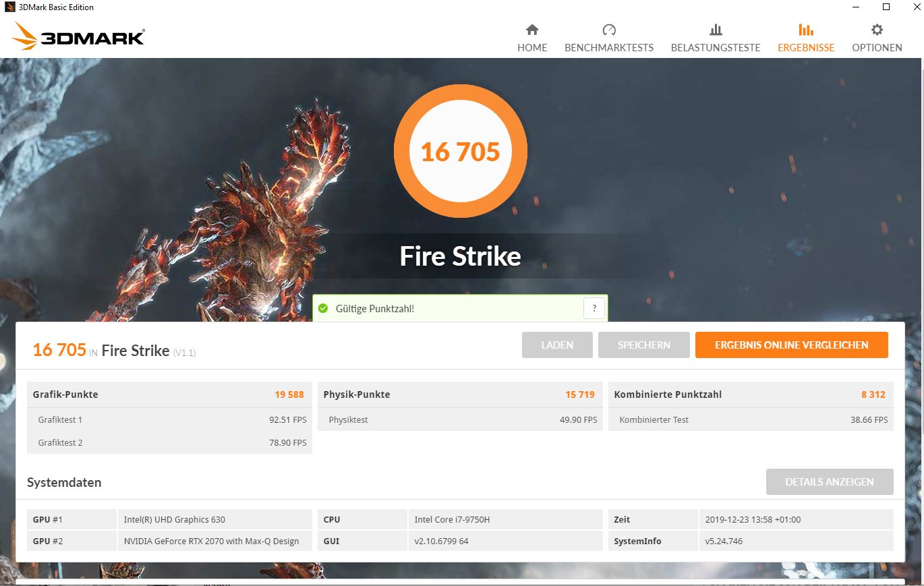Click Kombinierter Test 38.66 FPS value
The height and width of the screenshot is (586, 924).
pos(869,419)
